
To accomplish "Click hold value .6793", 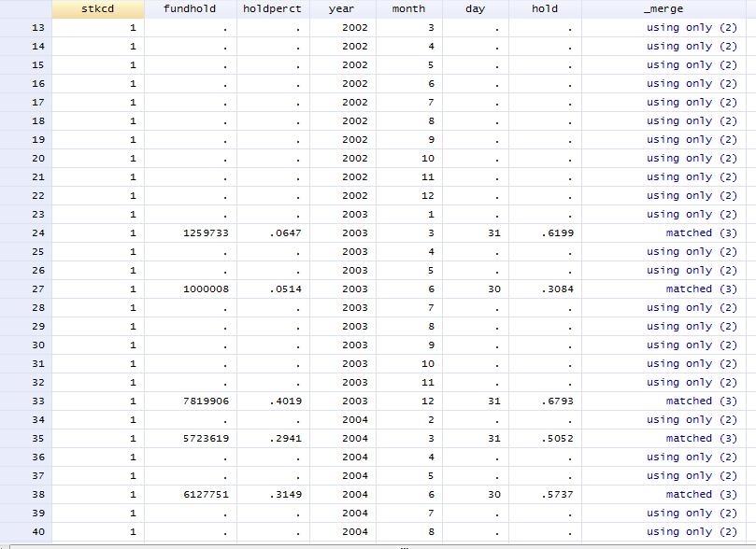I will click(x=557, y=401).
